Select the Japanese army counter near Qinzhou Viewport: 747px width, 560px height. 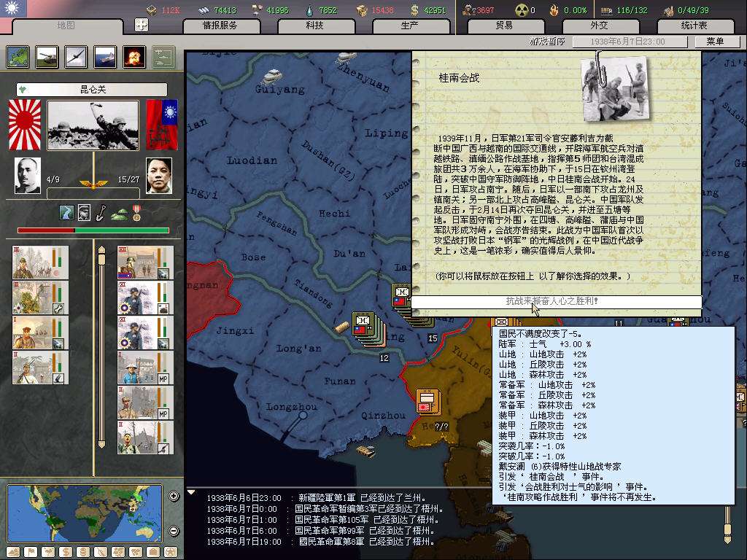[427, 402]
